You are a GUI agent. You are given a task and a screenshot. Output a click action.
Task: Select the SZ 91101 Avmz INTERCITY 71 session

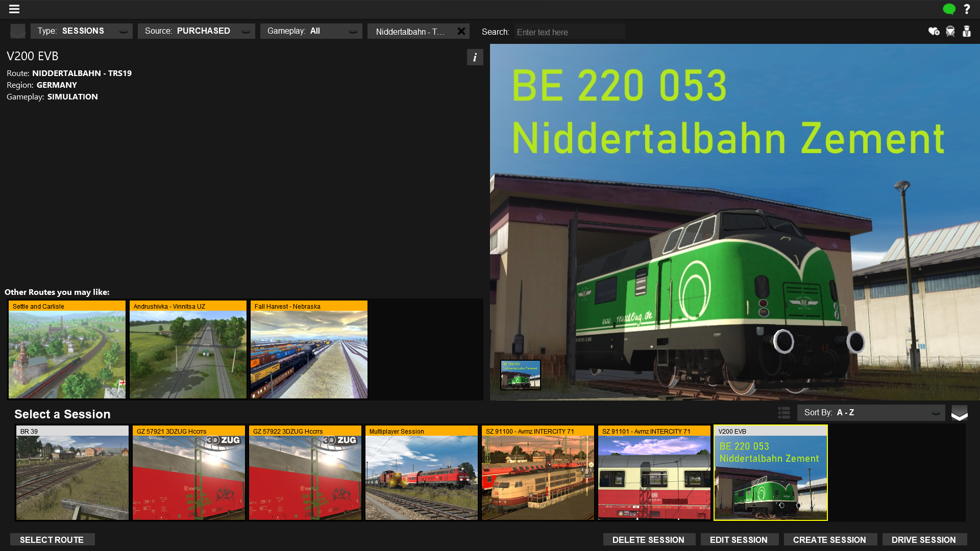pos(654,473)
